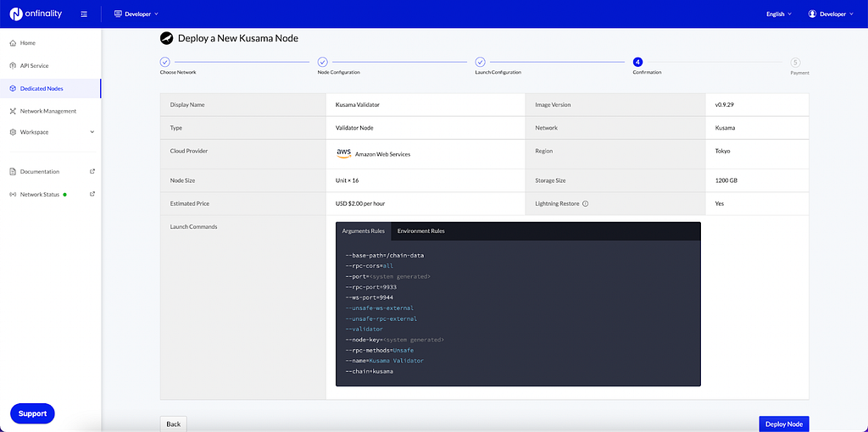This screenshot has height=432, width=868.
Task: Go to the Launch Configuration step
Action: click(481, 62)
